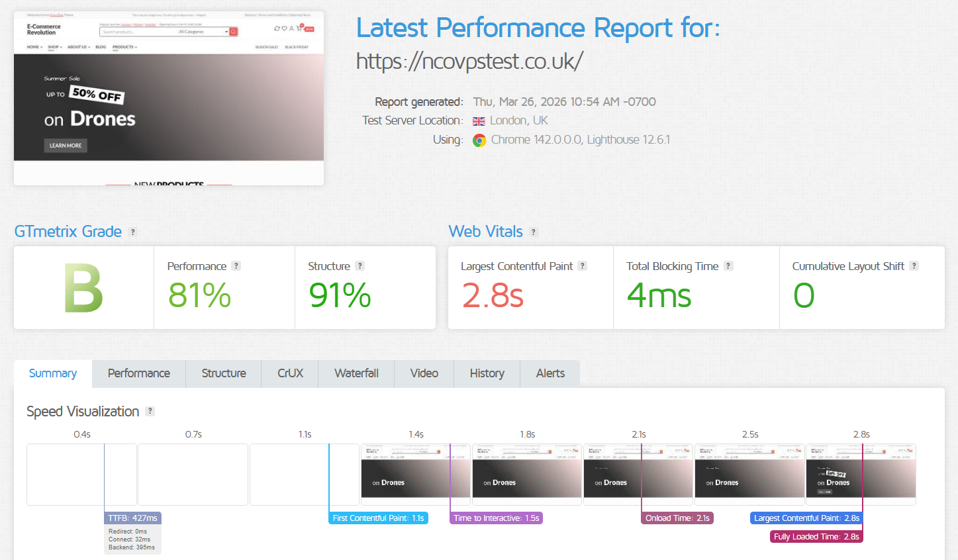Open the Performance score help icon
Viewport: 958px width, 560px height.
tap(236, 266)
